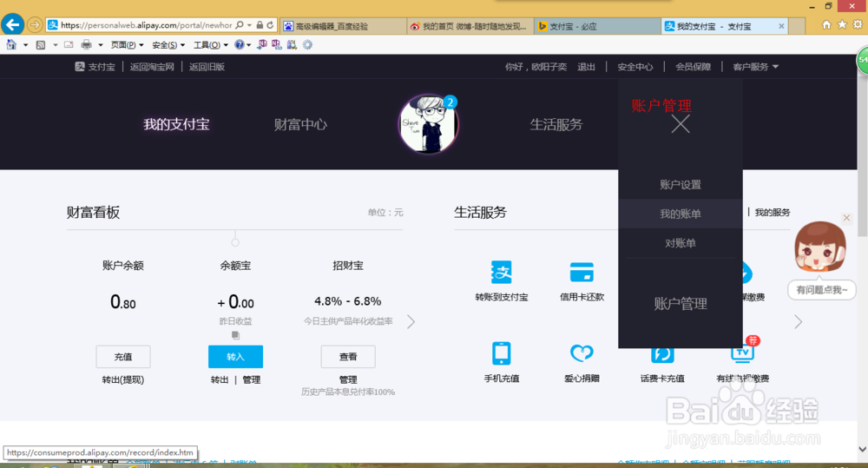
Task: Click 管理 link under 招财宝
Action: 348,380
